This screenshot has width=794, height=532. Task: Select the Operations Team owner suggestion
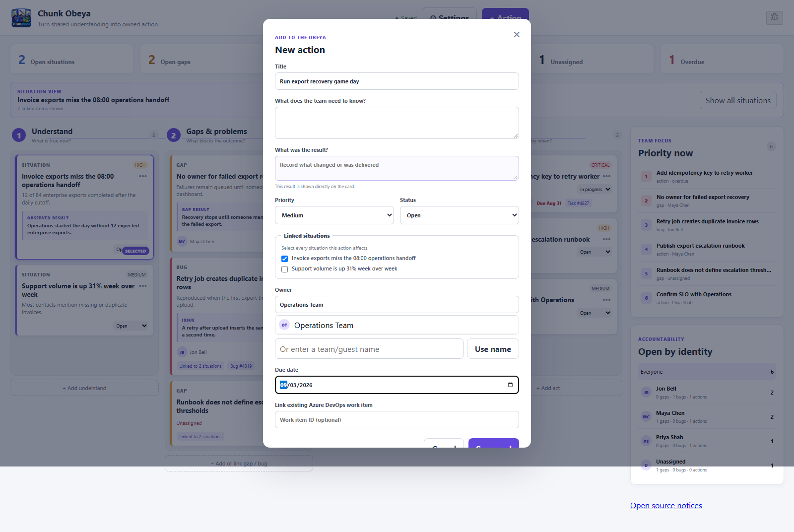[x=397, y=325]
